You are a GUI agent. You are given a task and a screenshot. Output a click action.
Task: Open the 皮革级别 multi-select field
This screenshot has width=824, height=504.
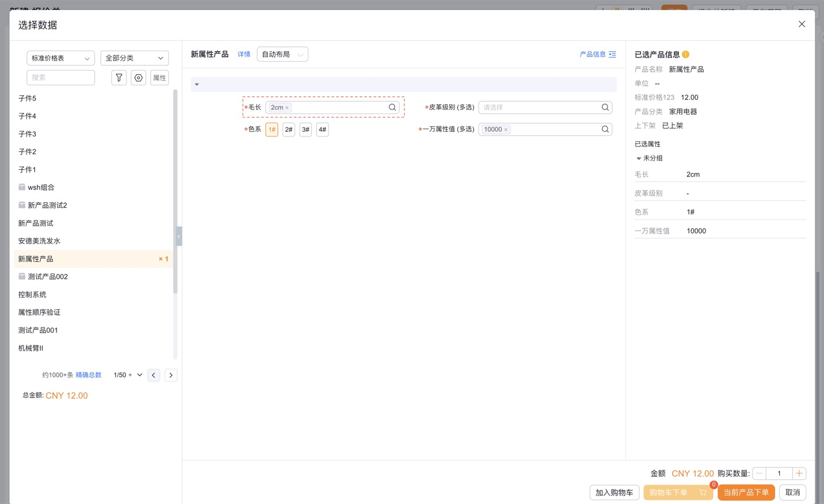click(545, 108)
